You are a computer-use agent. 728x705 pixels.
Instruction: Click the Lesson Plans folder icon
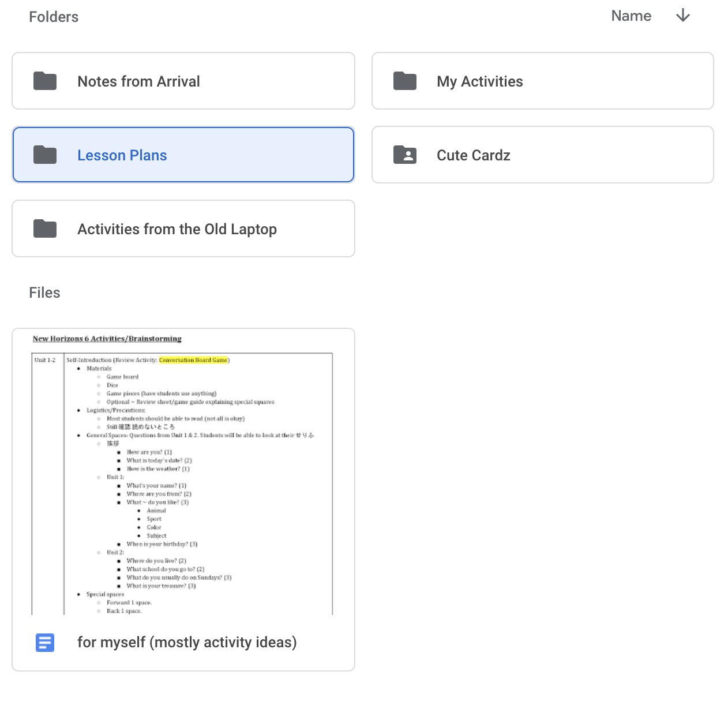pyautogui.click(x=45, y=155)
